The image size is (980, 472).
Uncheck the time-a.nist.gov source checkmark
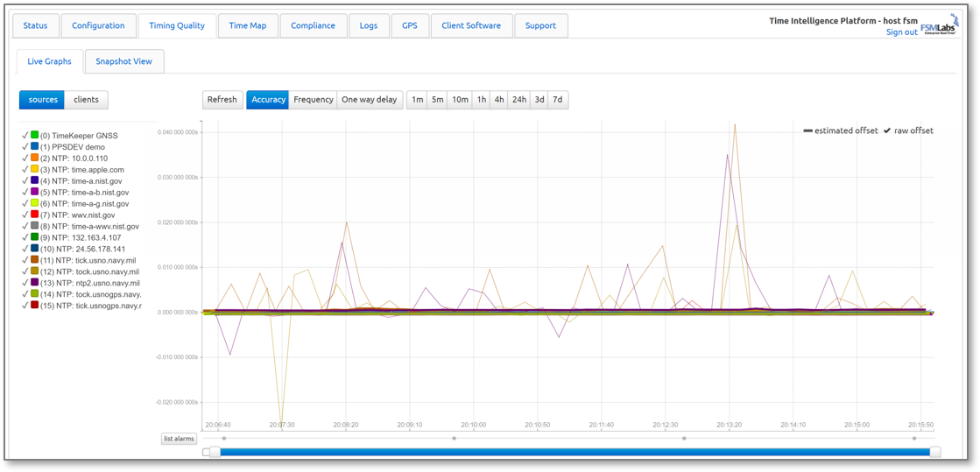pyautogui.click(x=25, y=181)
